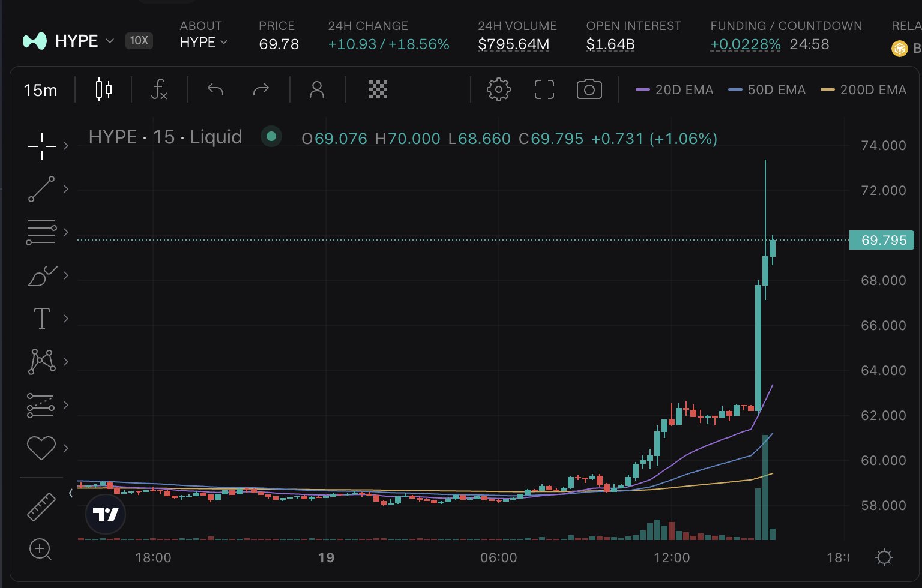The image size is (922, 588).
Task: Click the checkered pattern toolbar icon
Action: pos(378,90)
